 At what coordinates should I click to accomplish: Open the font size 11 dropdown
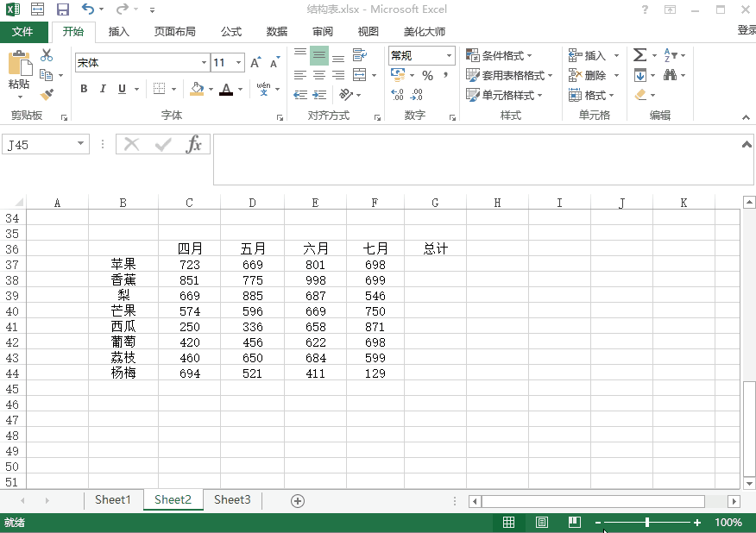click(238, 63)
